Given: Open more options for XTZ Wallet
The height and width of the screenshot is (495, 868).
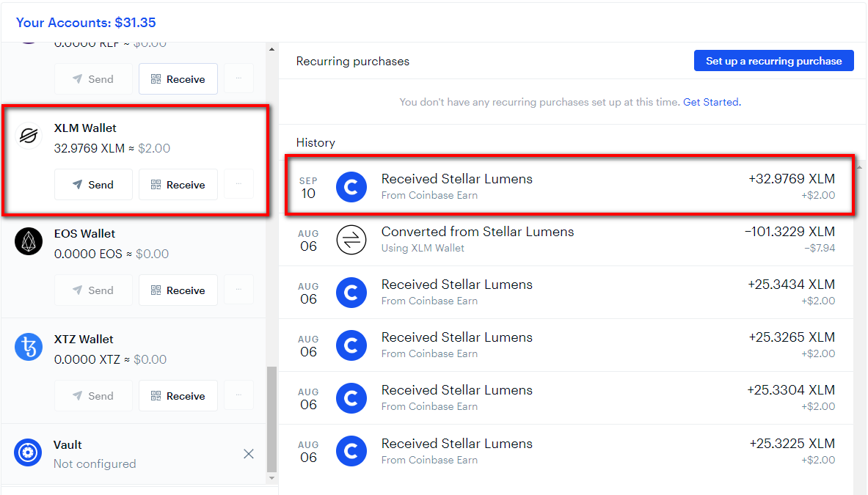Looking at the screenshot, I should click(x=238, y=395).
